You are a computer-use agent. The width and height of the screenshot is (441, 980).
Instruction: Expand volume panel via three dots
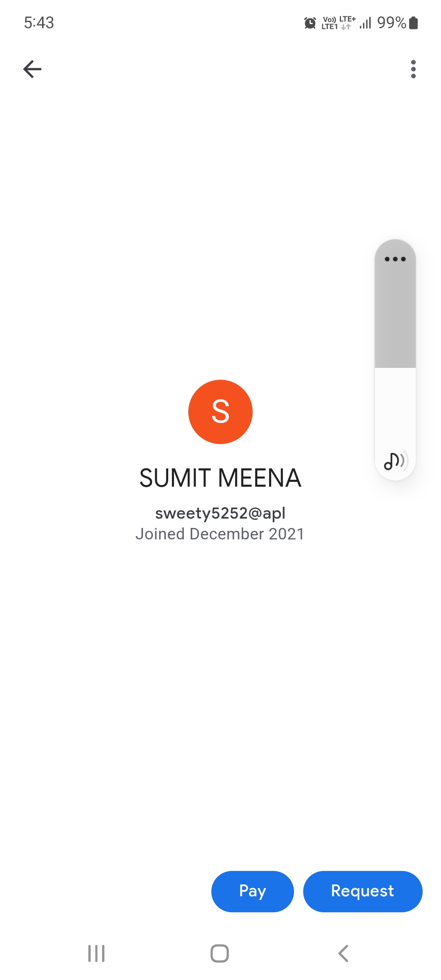point(395,259)
